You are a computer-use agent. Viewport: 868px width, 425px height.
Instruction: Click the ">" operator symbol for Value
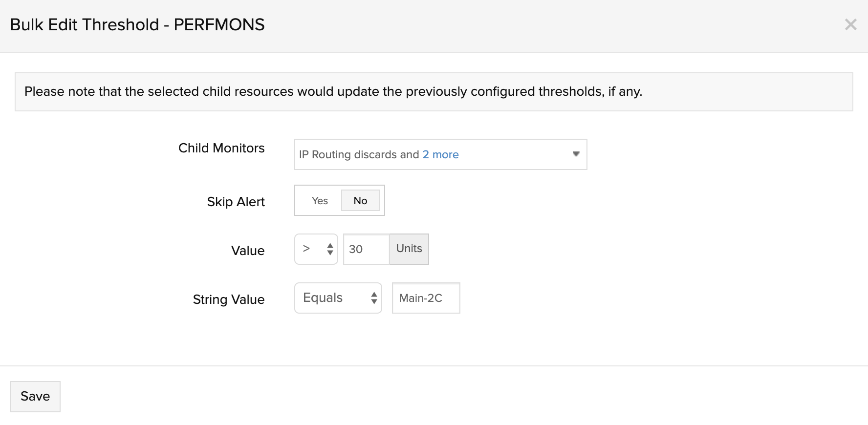tap(306, 249)
